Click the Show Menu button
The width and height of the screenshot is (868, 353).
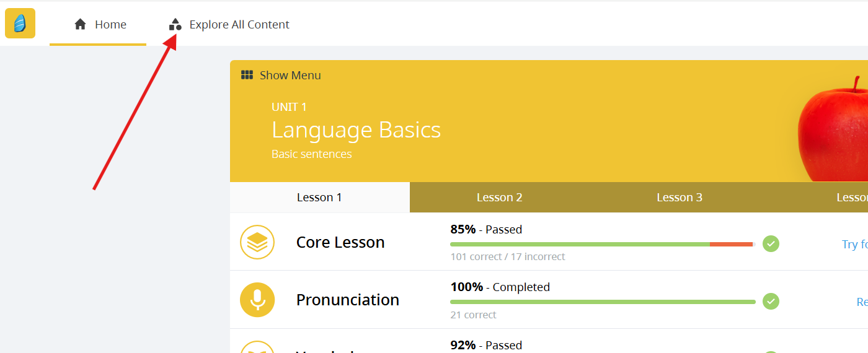[x=281, y=75]
